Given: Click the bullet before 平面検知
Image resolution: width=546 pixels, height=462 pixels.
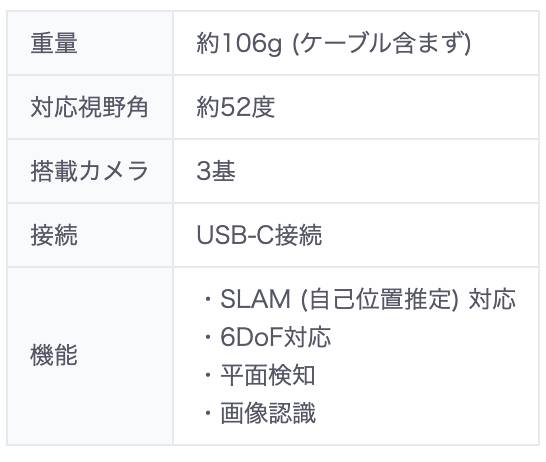Looking at the screenshot, I should click(x=208, y=376).
